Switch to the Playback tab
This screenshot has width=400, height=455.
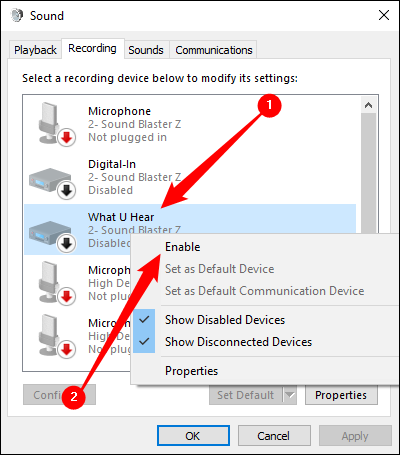coord(35,50)
